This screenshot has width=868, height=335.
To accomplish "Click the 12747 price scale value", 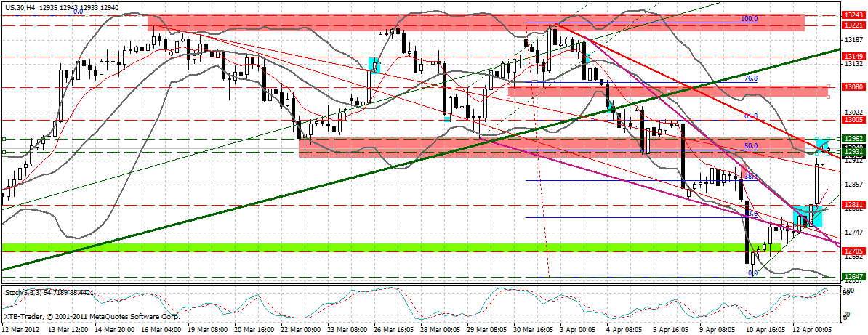I will pyautogui.click(x=853, y=232).
